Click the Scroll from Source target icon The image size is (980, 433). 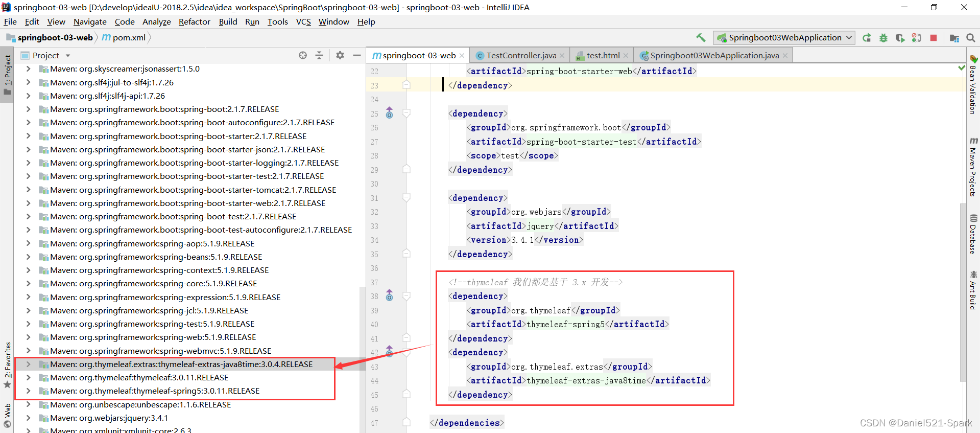click(303, 55)
